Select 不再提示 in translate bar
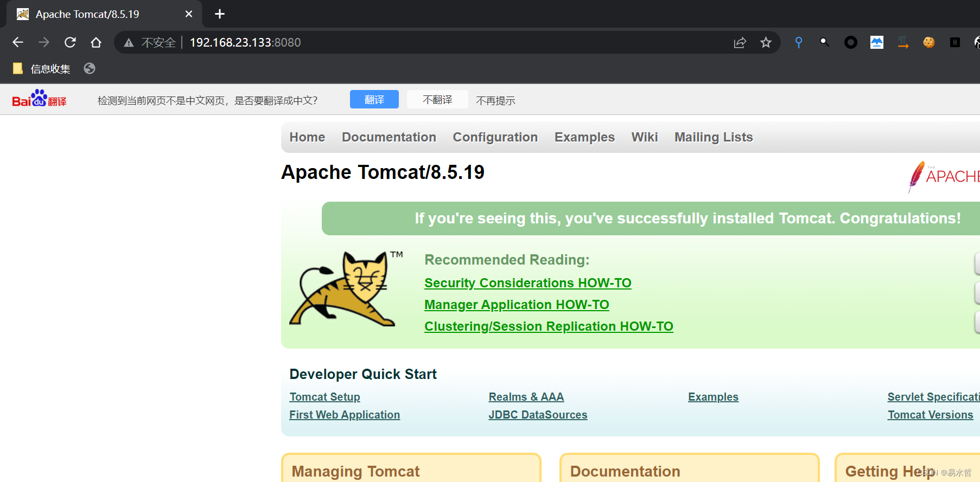Screen dimensions: 980x482 pos(495,100)
